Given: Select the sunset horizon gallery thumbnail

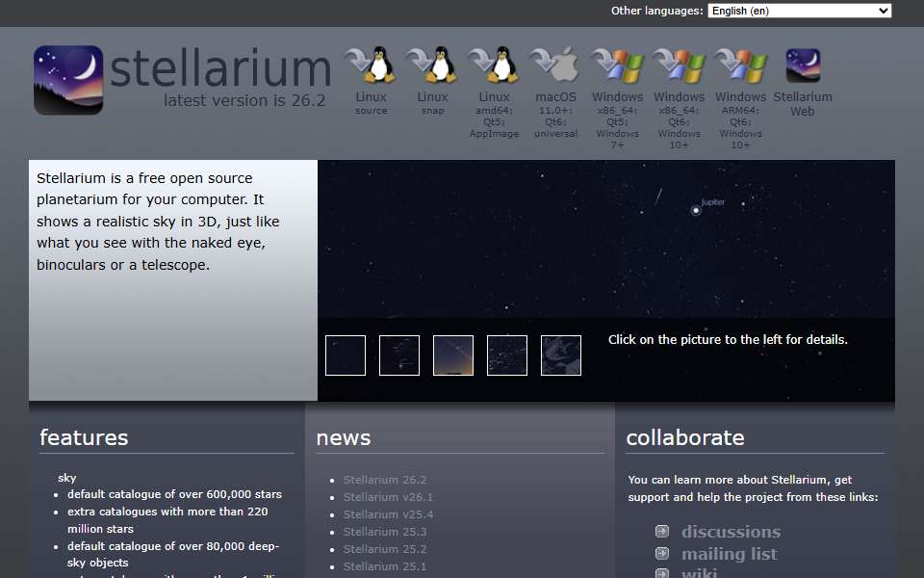Looking at the screenshot, I should click(453, 355).
